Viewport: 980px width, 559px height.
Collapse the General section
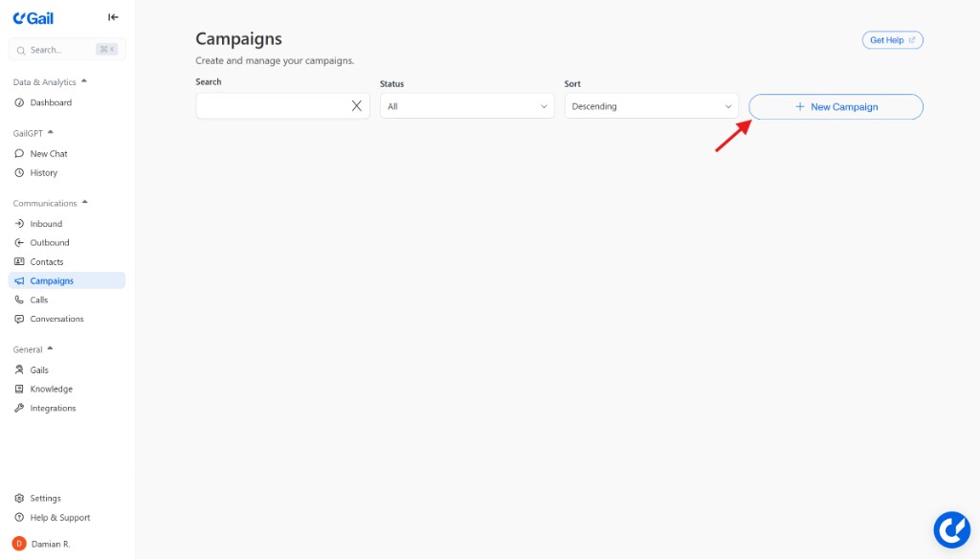(51, 348)
